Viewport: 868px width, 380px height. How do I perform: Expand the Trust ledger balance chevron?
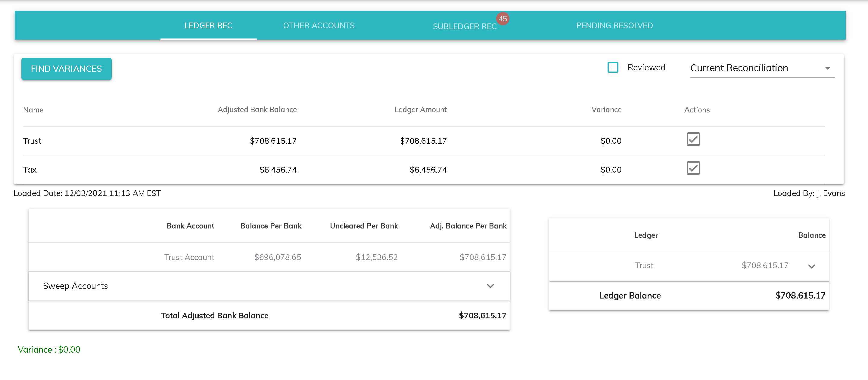tap(811, 266)
